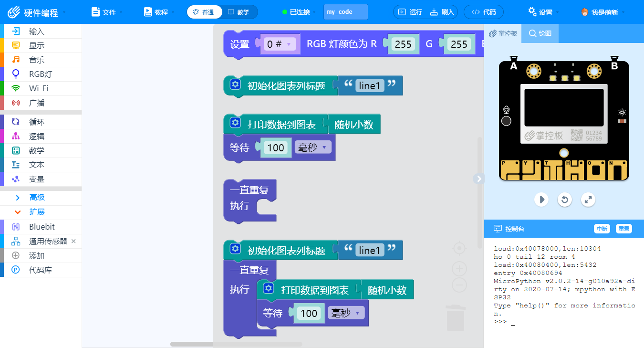644x348 pixels.
Task: Open the 我是萌新 user menu
Action: (x=603, y=12)
